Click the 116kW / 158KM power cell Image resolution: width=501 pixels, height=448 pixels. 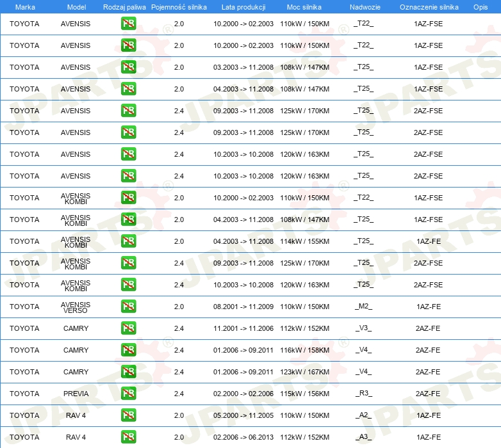305,350
